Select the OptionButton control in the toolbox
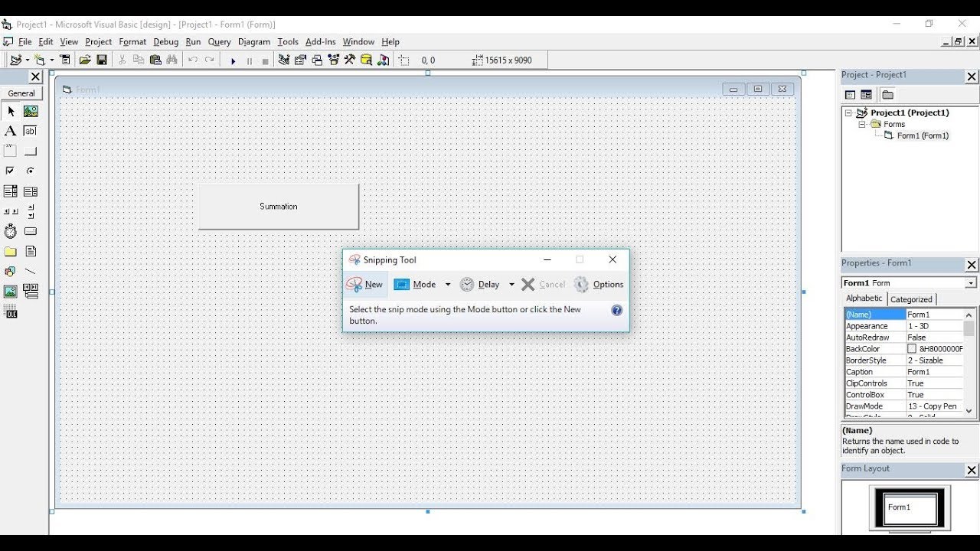This screenshot has height=551, width=980. [x=31, y=171]
